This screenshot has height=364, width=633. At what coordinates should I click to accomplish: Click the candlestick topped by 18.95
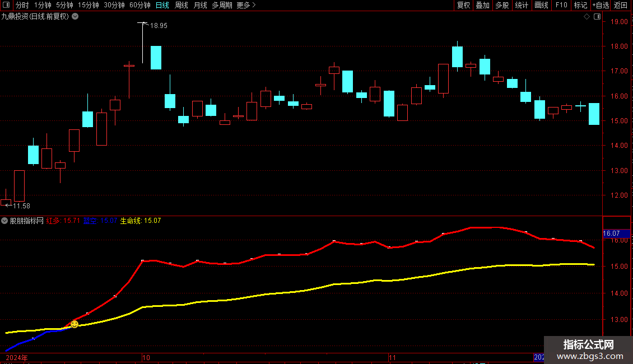click(142, 43)
